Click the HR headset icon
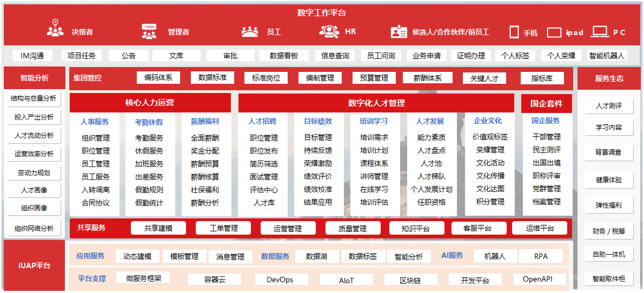 (329, 31)
